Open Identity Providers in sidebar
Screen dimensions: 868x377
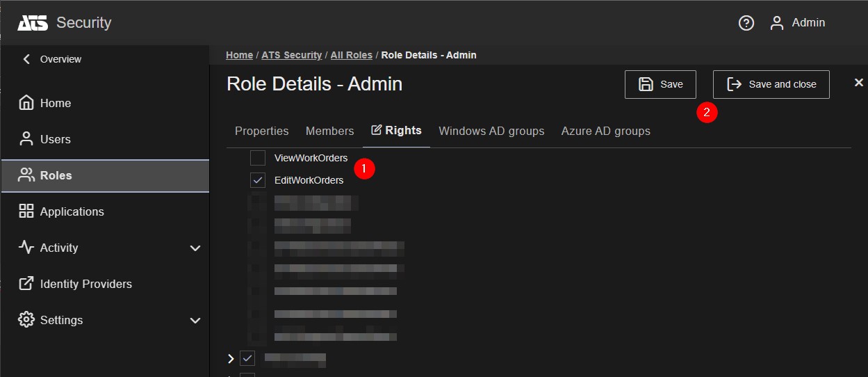(85, 284)
